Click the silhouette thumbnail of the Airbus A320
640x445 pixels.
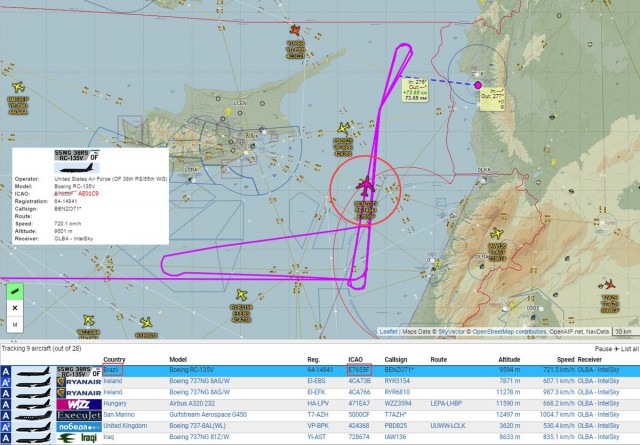point(33,405)
